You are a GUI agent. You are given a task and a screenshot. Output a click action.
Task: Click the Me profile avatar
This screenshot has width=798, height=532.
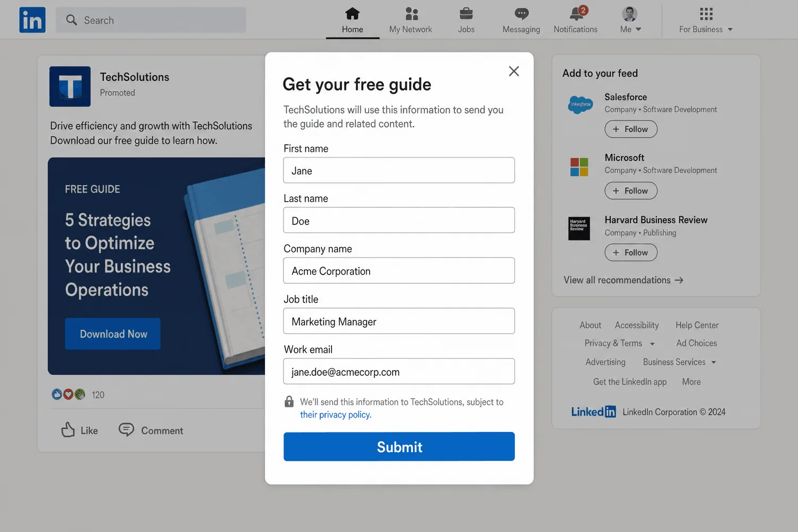click(629, 14)
